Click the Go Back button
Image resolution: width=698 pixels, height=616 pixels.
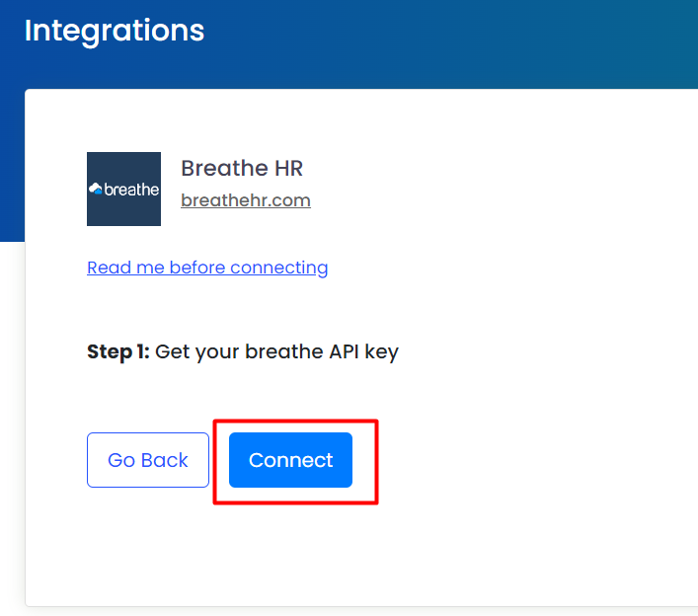click(148, 460)
